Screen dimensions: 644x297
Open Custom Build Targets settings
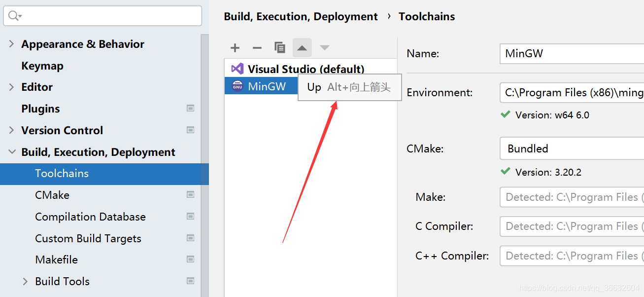[88, 238]
